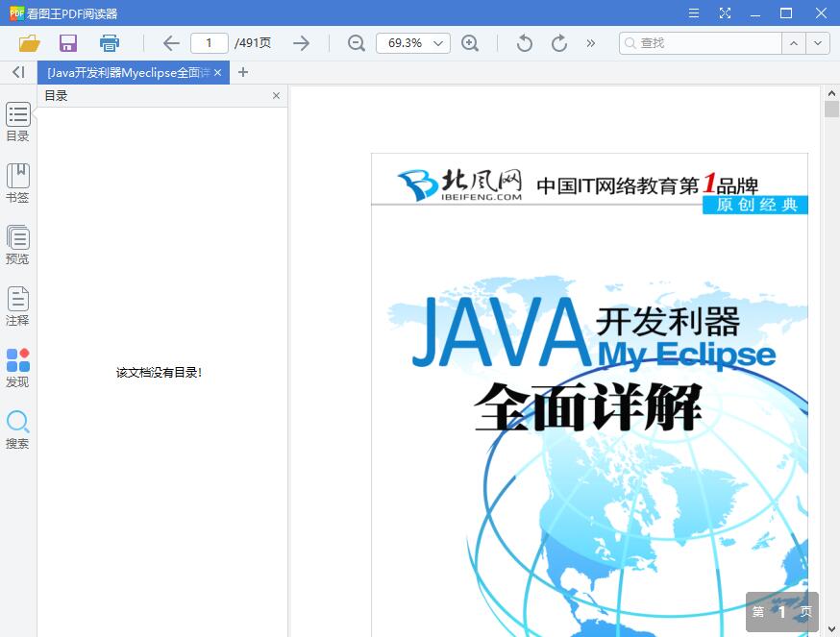
Task: Close the 目录 panel
Action: point(276,95)
